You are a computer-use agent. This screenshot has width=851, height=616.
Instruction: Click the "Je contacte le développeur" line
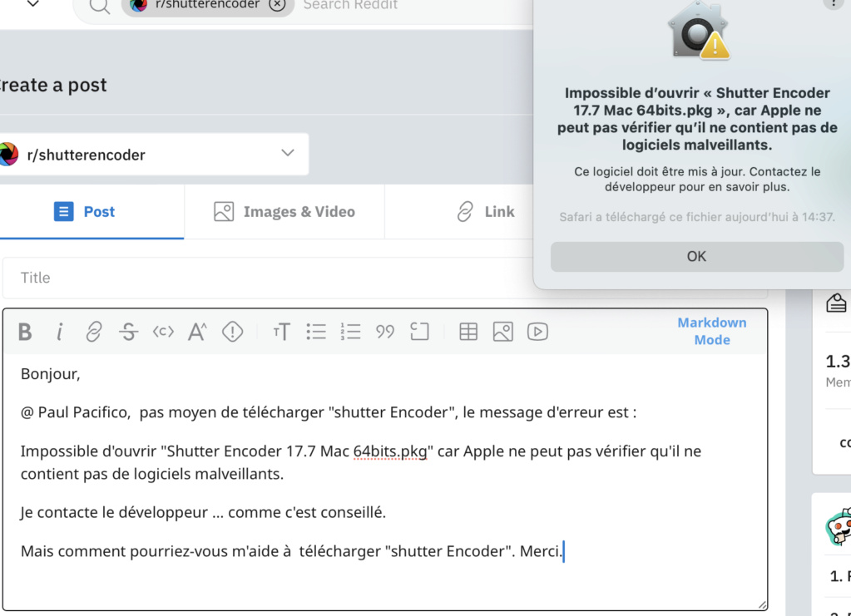pyautogui.click(x=203, y=512)
